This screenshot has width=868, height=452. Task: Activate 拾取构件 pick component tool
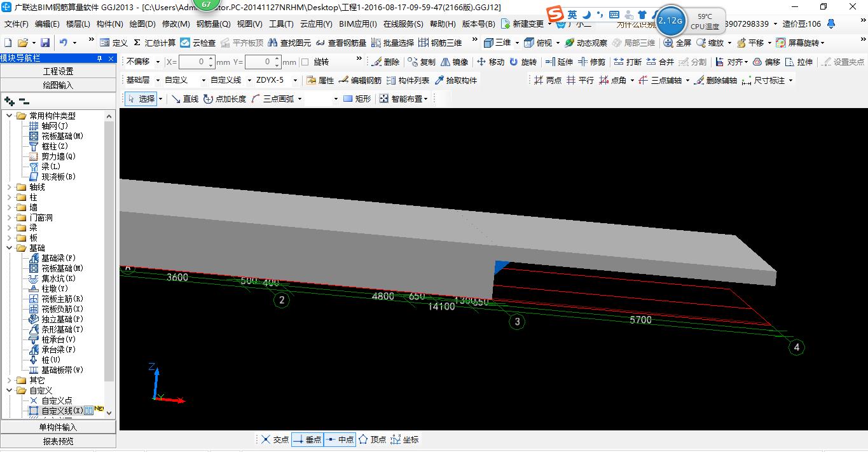(x=455, y=80)
